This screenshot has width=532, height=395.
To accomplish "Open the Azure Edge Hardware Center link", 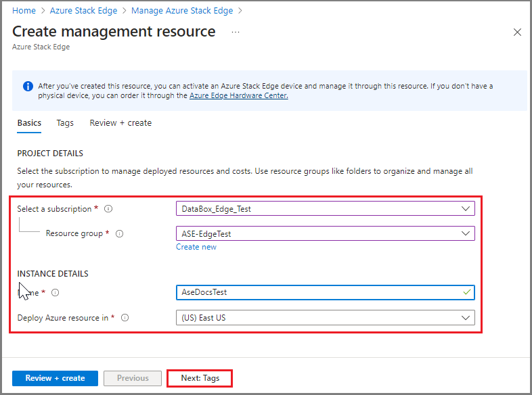I will (238, 95).
